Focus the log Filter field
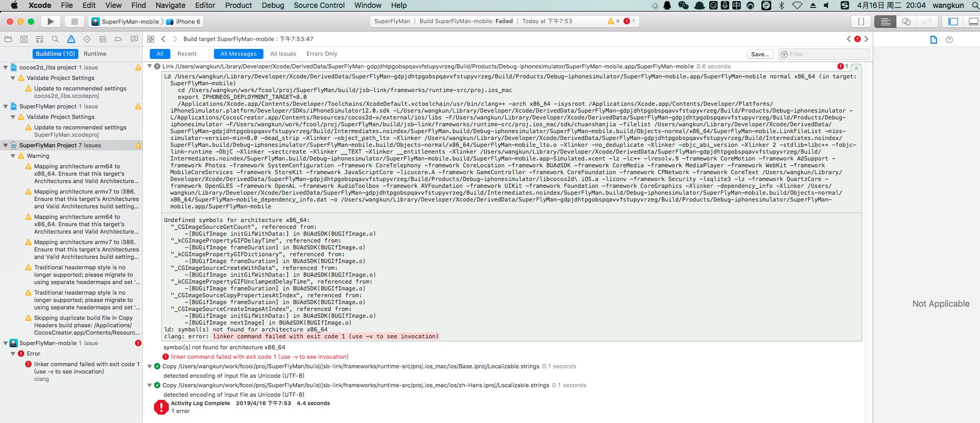Viewport: 980px width, 423px height. (x=824, y=54)
